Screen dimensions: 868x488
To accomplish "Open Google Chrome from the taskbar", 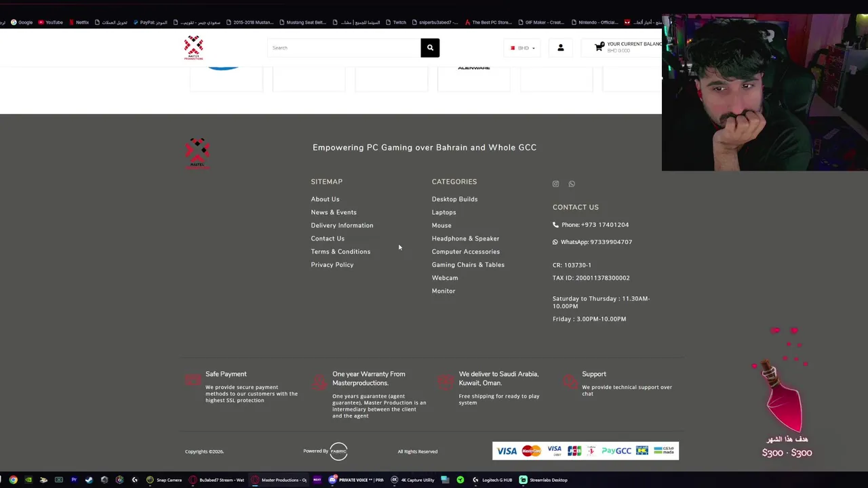I will tap(13, 480).
